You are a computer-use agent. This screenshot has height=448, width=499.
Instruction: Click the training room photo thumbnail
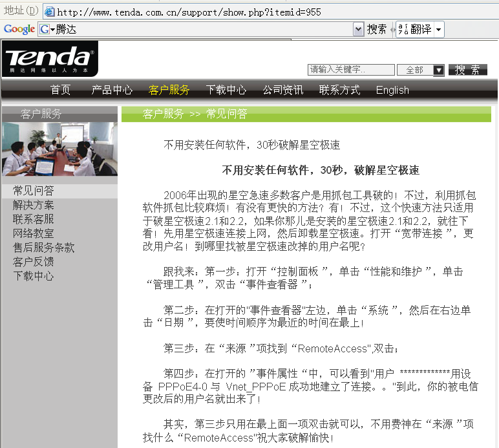pos(60,149)
